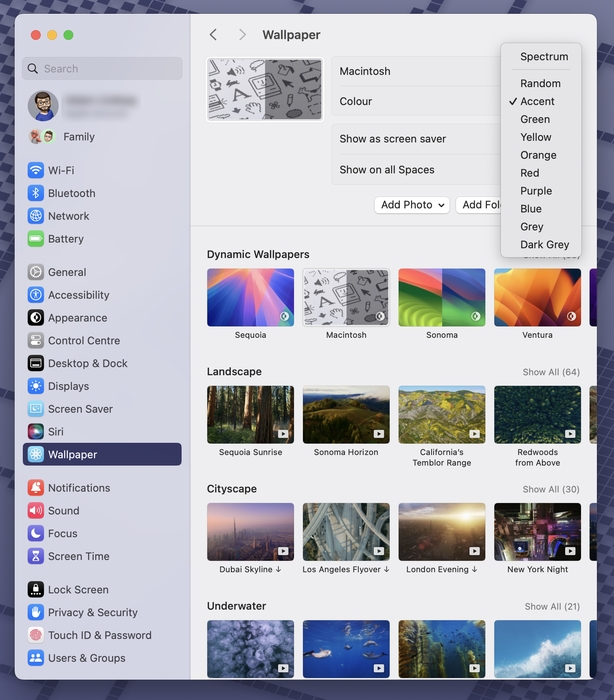Choose Redwoods from Above wallpaper
Image resolution: width=614 pixels, height=700 pixels.
coord(537,415)
